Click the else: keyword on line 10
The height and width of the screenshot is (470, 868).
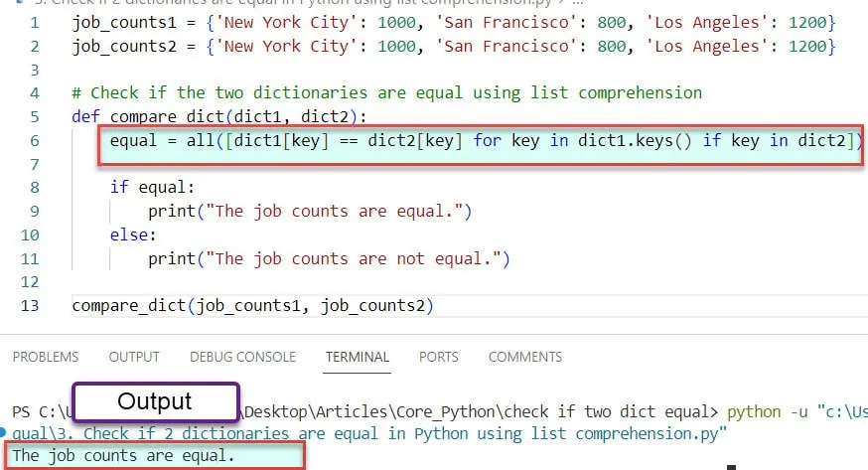pyautogui.click(x=133, y=235)
